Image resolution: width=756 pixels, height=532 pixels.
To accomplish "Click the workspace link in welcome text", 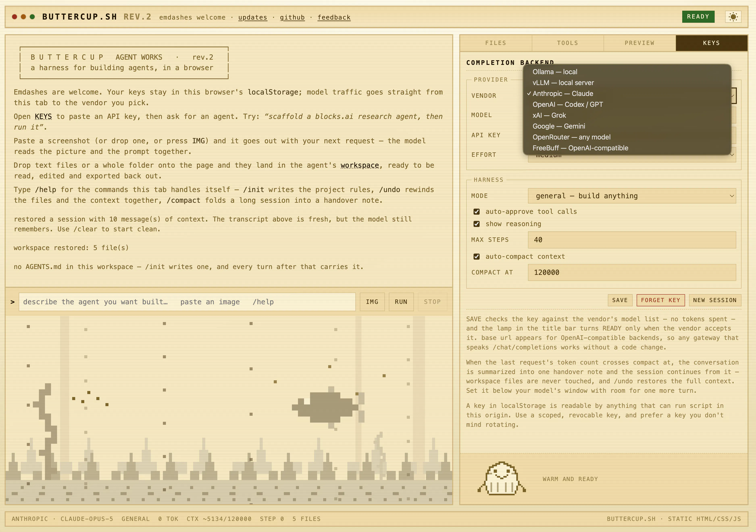I will [x=360, y=165].
